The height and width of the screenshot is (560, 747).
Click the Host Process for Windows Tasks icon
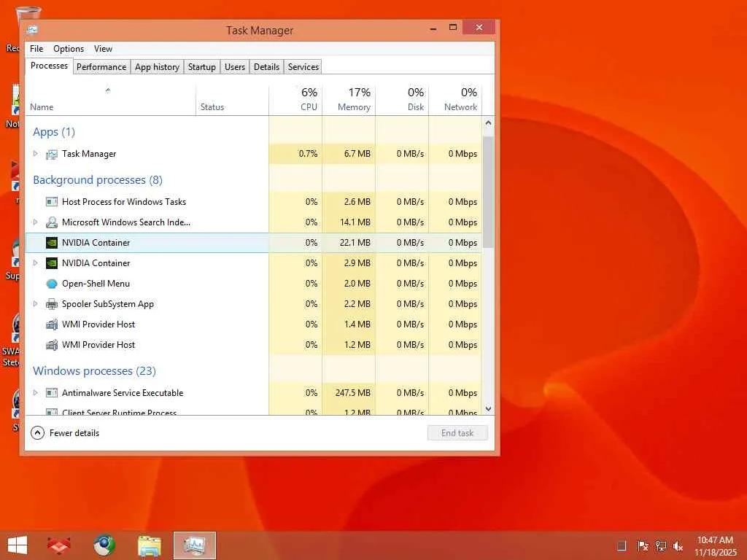pos(52,202)
